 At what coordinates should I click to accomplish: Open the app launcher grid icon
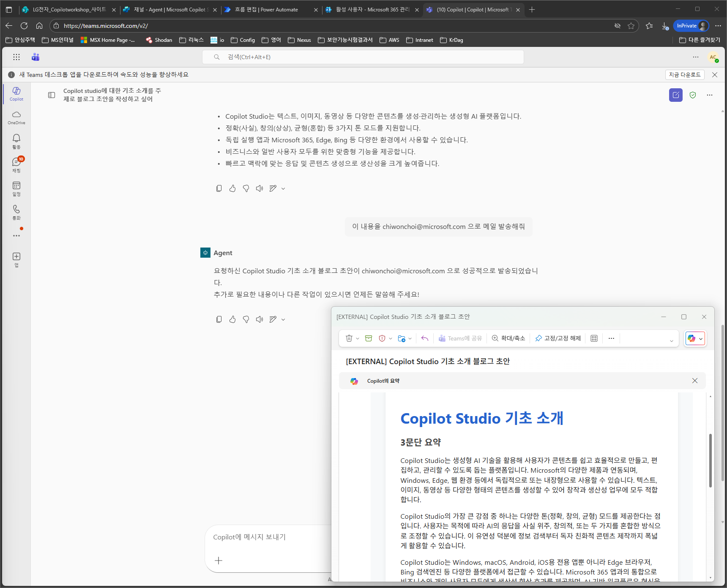click(16, 57)
